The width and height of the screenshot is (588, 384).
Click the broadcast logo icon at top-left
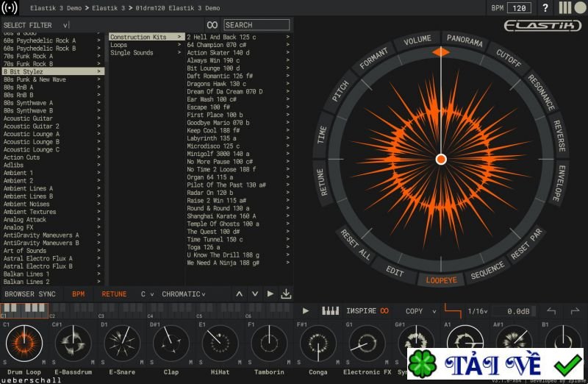[10, 8]
